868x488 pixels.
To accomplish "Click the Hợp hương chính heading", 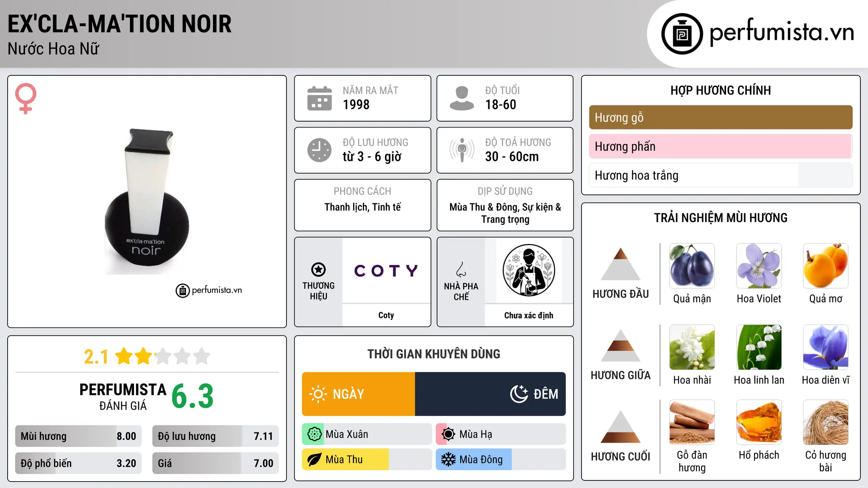I will pyautogui.click(x=721, y=91).
